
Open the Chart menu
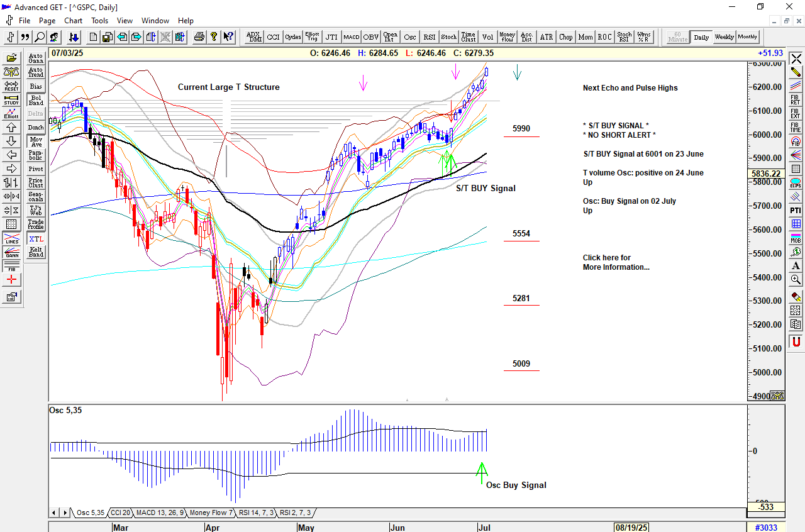(73, 21)
